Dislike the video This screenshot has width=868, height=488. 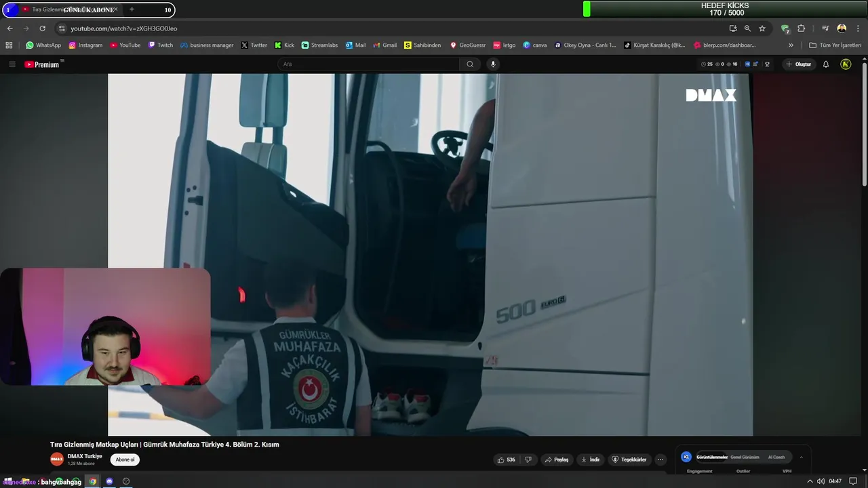[x=528, y=460]
